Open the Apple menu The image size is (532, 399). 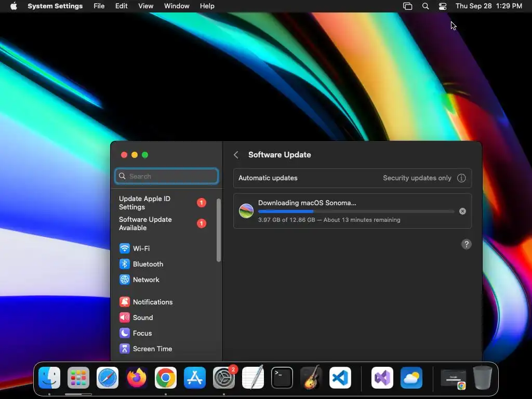click(x=14, y=6)
